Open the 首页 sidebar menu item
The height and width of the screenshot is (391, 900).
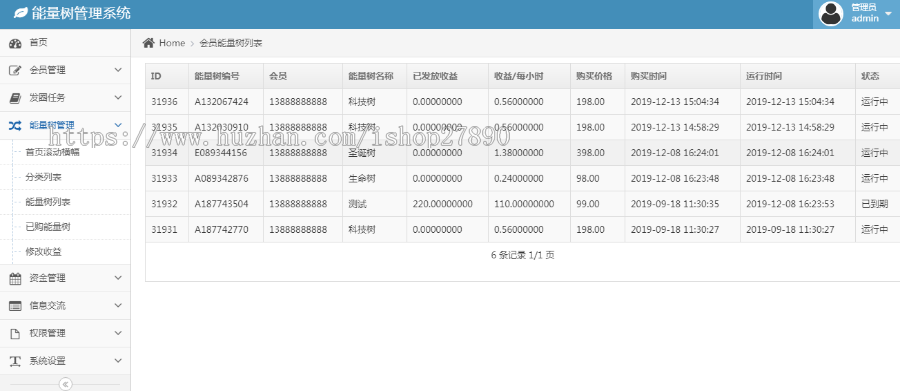(x=65, y=42)
